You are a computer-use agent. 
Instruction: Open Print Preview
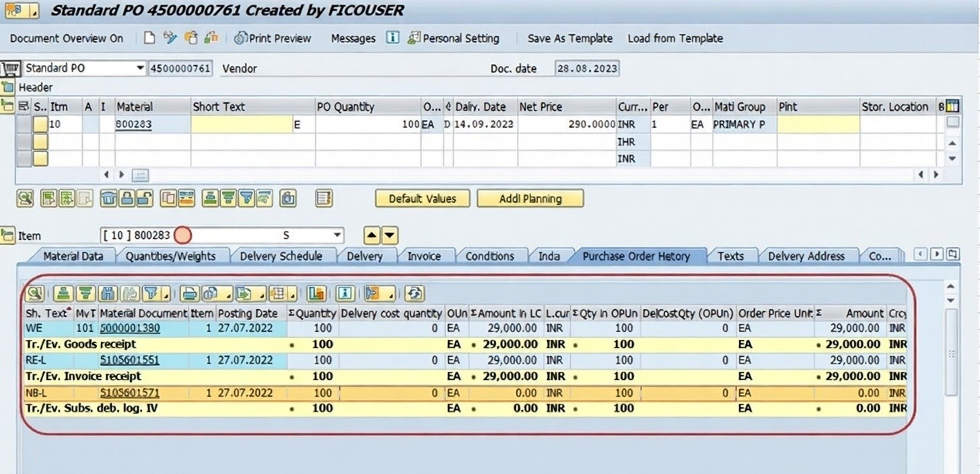point(273,38)
